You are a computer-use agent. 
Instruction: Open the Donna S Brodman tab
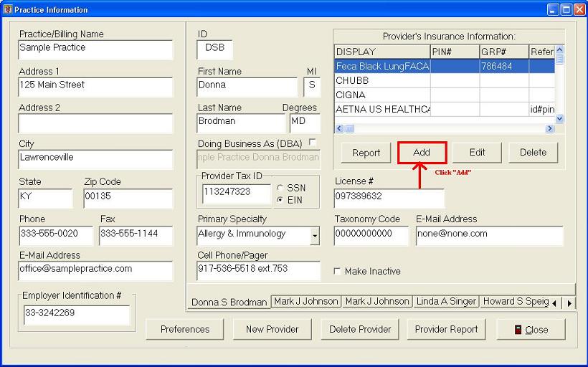coord(229,302)
